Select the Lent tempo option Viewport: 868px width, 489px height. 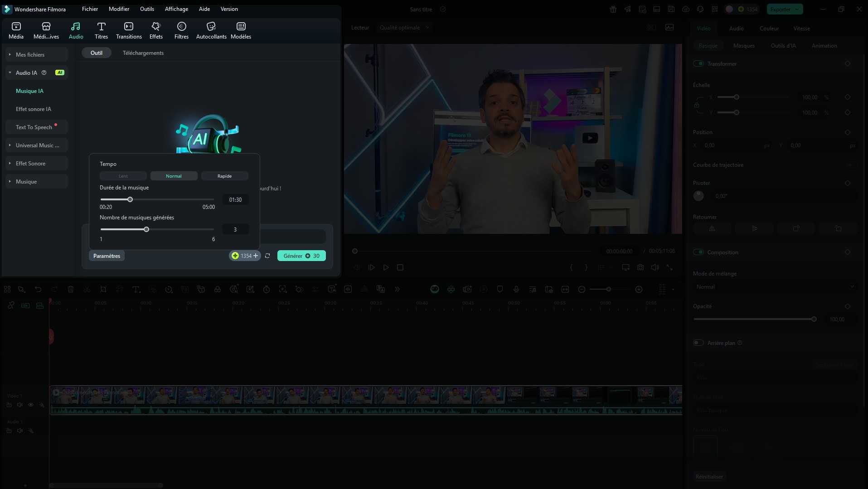click(123, 176)
